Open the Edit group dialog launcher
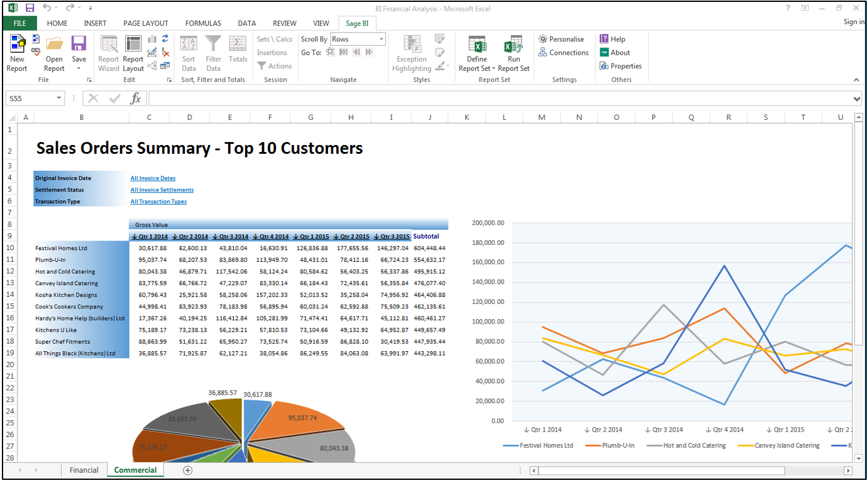This screenshot has height=483, width=868. click(169, 80)
